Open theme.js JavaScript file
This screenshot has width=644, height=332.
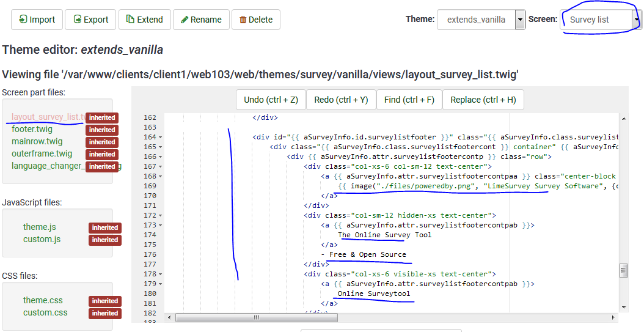coord(39,227)
